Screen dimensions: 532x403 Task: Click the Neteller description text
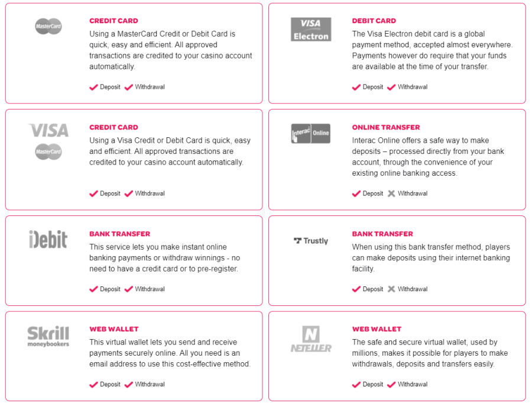(430, 353)
